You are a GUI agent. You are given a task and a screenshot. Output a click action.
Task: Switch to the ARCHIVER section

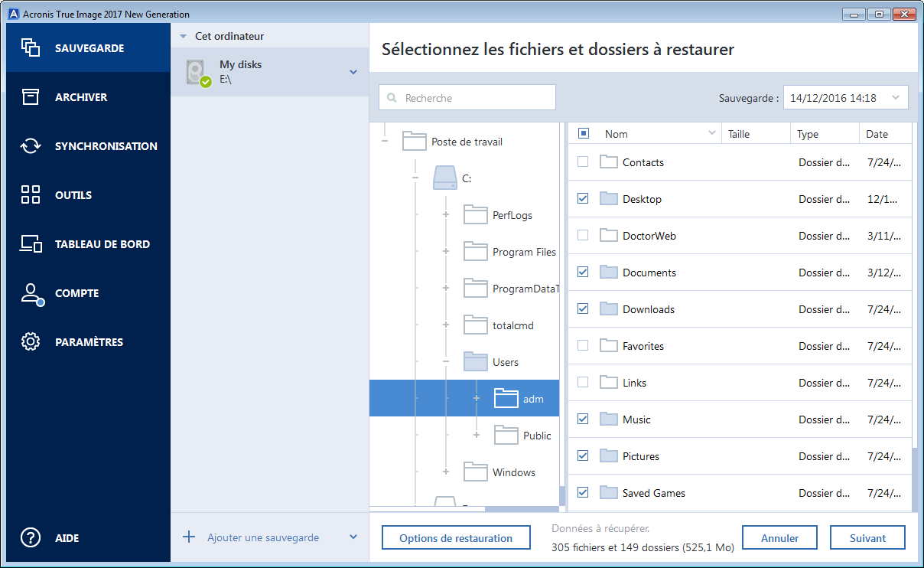31,96
